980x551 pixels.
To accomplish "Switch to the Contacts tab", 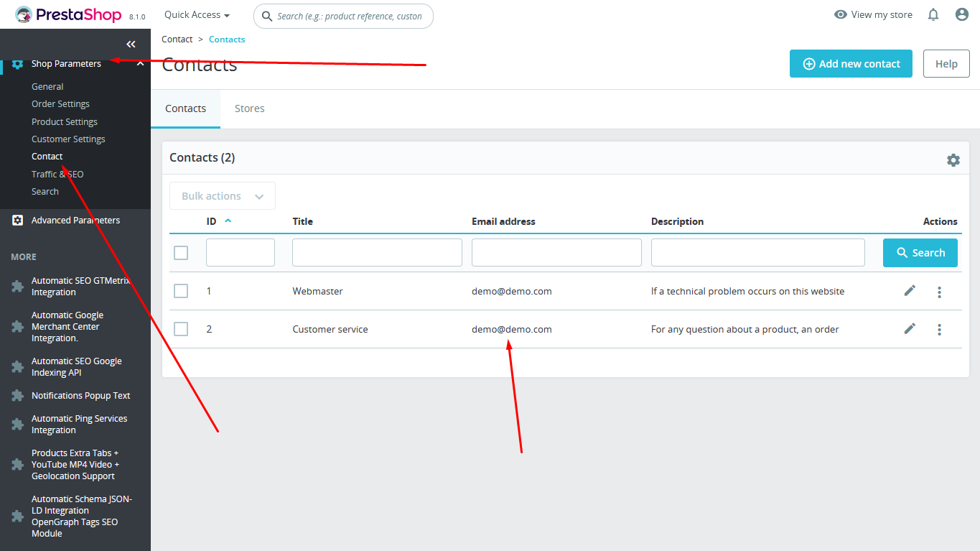I will [x=185, y=108].
